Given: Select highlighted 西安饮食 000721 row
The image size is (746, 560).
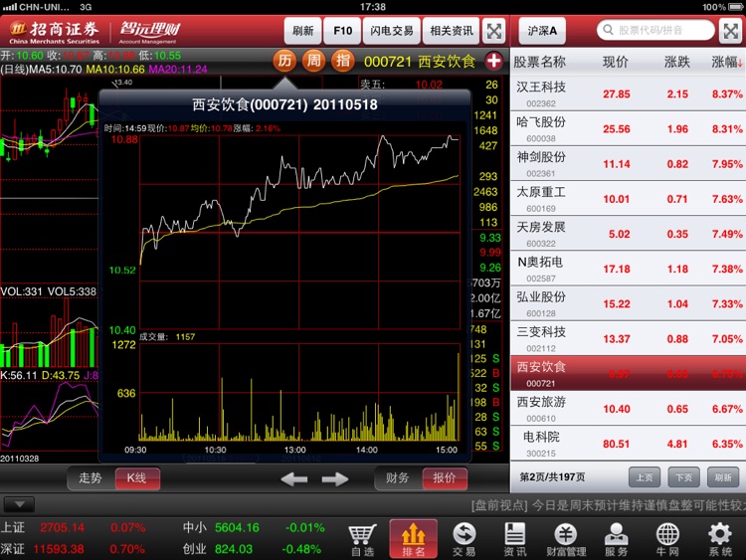Looking at the screenshot, I should (628, 373).
